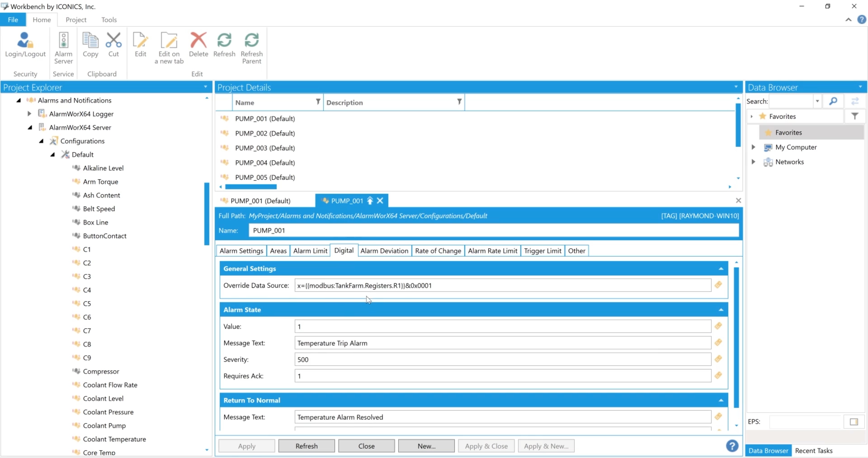The image size is (868, 458).
Task: Expand Networks in Data Browser
Action: [753, 162]
